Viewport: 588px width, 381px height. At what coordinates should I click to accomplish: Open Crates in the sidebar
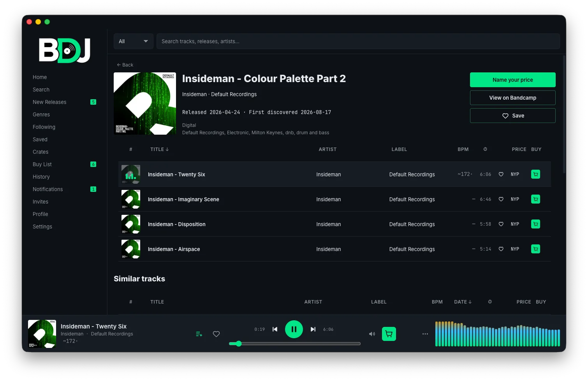tap(40, 152)
